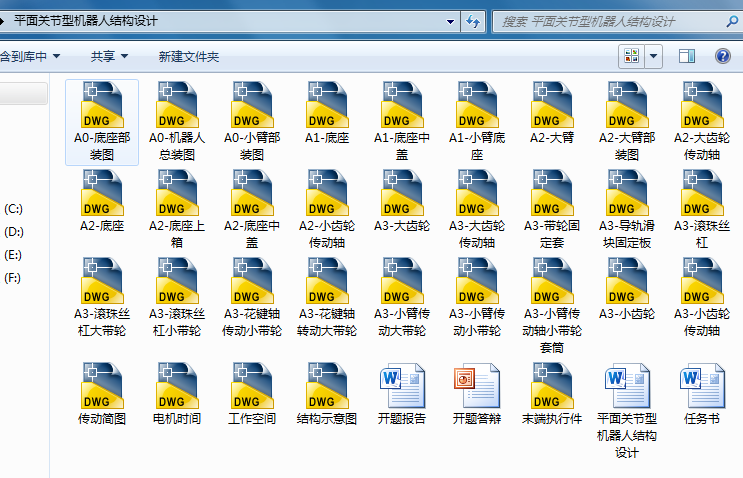Click the search magnifier icon
This screenshot has height=478, width=743.
(x=733, y=21)
